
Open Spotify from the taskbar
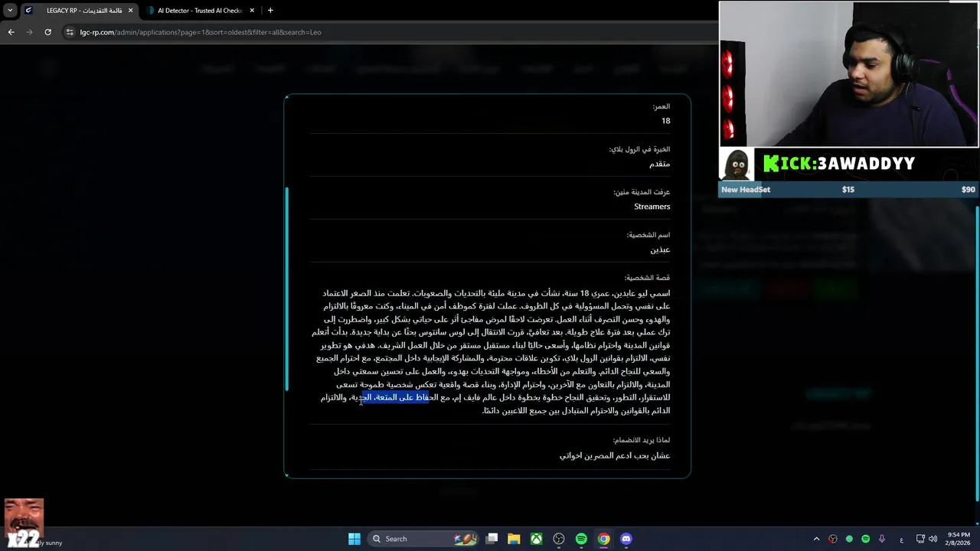[581, 539]
